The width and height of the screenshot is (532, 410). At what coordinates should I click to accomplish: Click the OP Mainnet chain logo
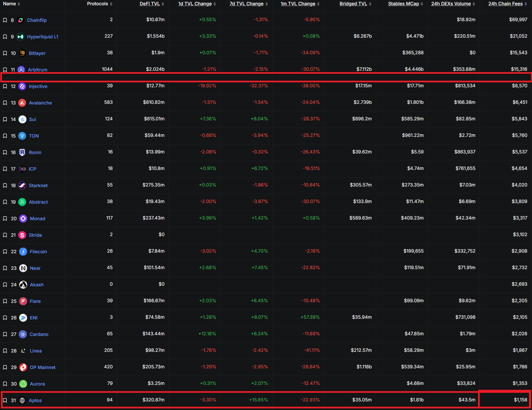[x=23, y=367]
